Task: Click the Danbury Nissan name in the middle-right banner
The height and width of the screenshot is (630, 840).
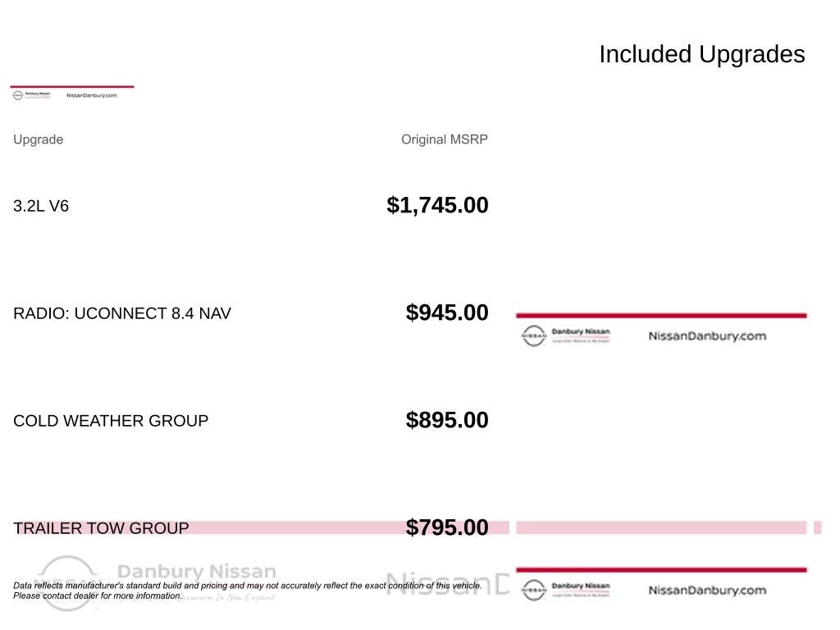Action: 581,332
